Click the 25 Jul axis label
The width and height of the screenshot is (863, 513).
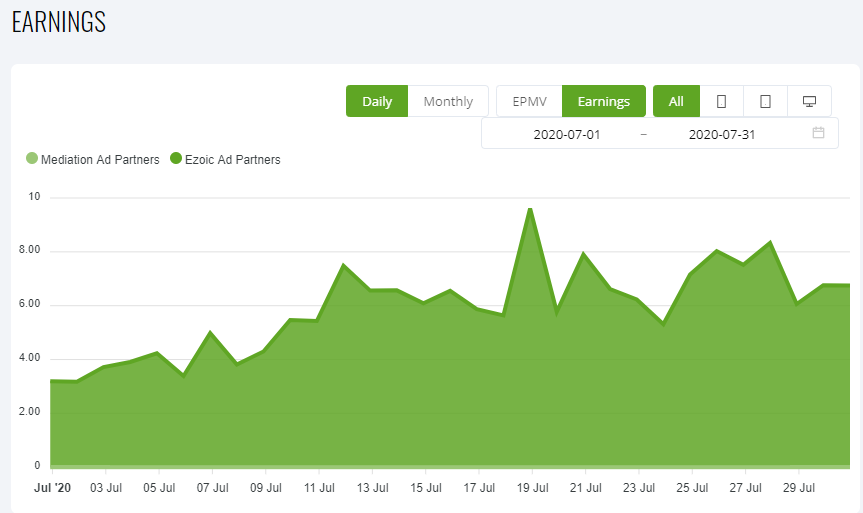(692, 488)
